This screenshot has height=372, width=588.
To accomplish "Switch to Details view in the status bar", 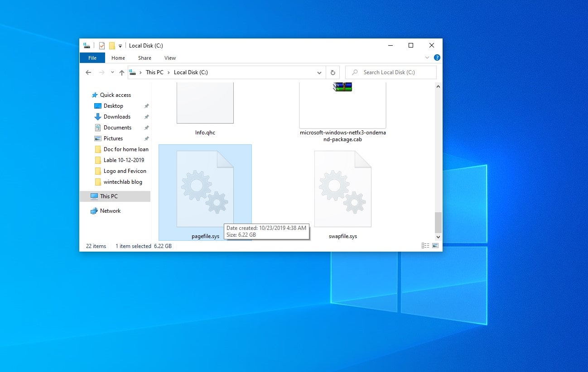I will coord(425,246).
